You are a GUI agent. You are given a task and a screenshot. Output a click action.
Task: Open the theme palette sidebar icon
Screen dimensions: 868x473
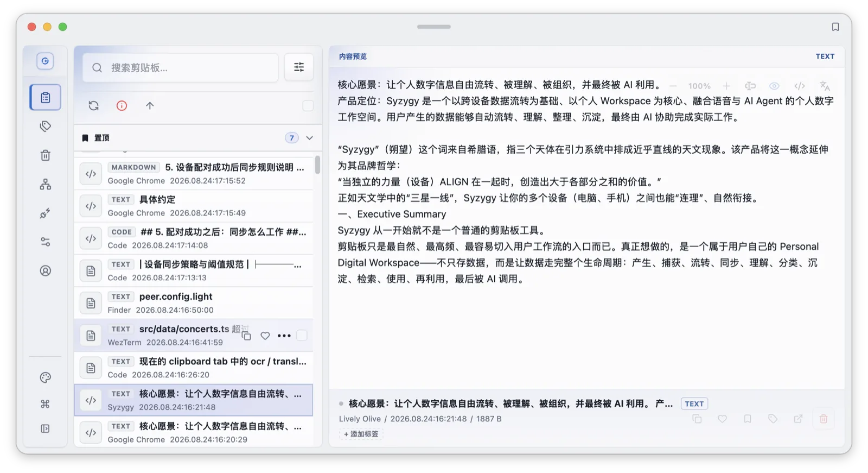(x=46, y=377)
